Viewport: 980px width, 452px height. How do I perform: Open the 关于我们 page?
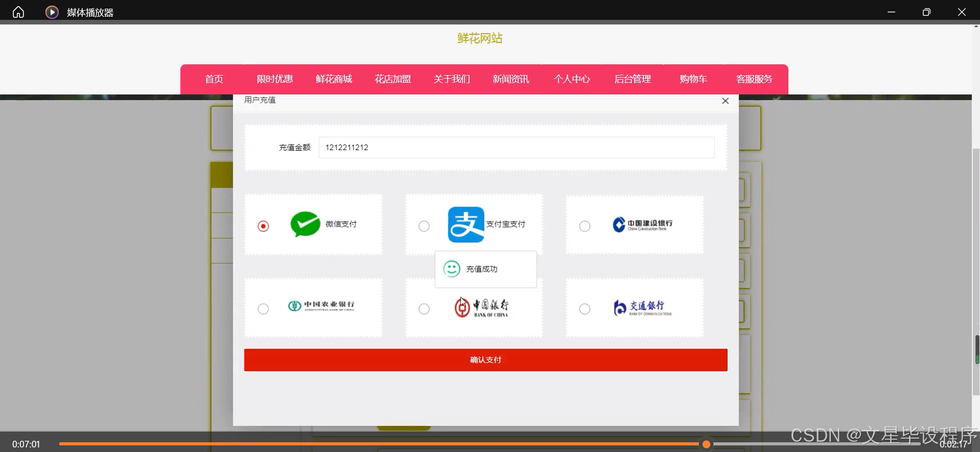(452, 79)
